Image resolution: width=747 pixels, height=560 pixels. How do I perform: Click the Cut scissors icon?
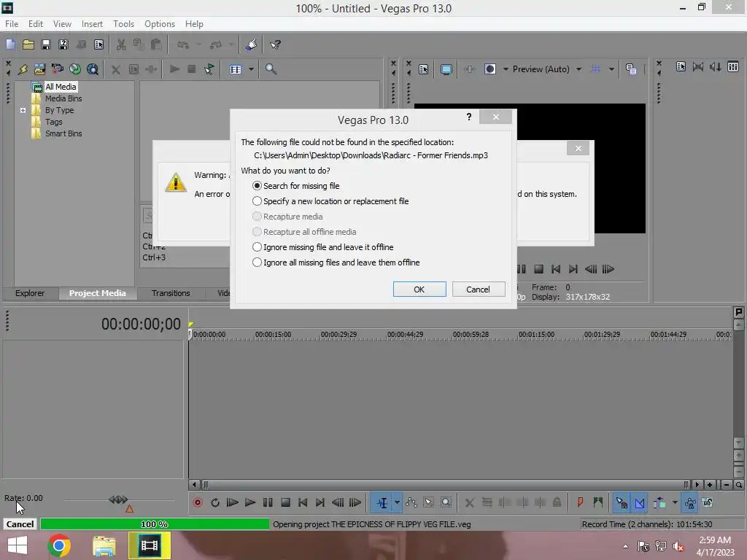[121, 44]
